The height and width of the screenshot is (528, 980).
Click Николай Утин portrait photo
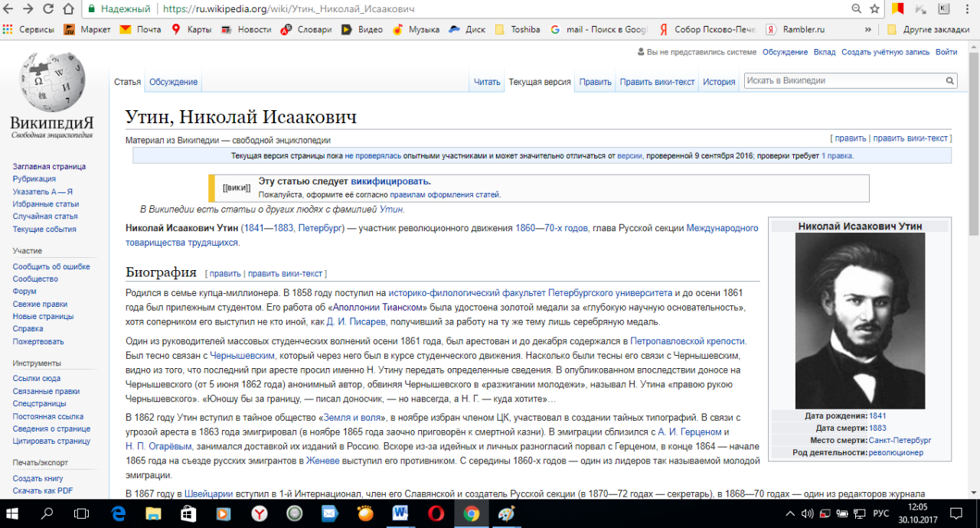click(860, 321)
